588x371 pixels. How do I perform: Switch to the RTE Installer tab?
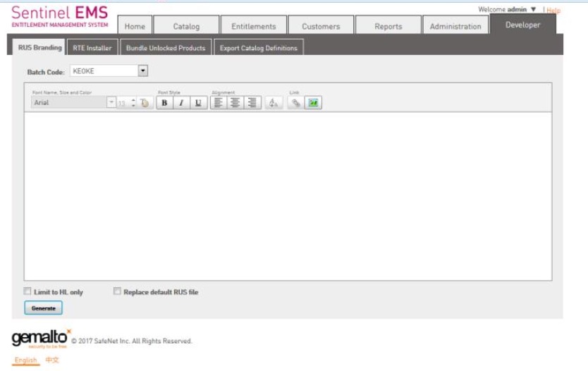(x=92, y=48)
